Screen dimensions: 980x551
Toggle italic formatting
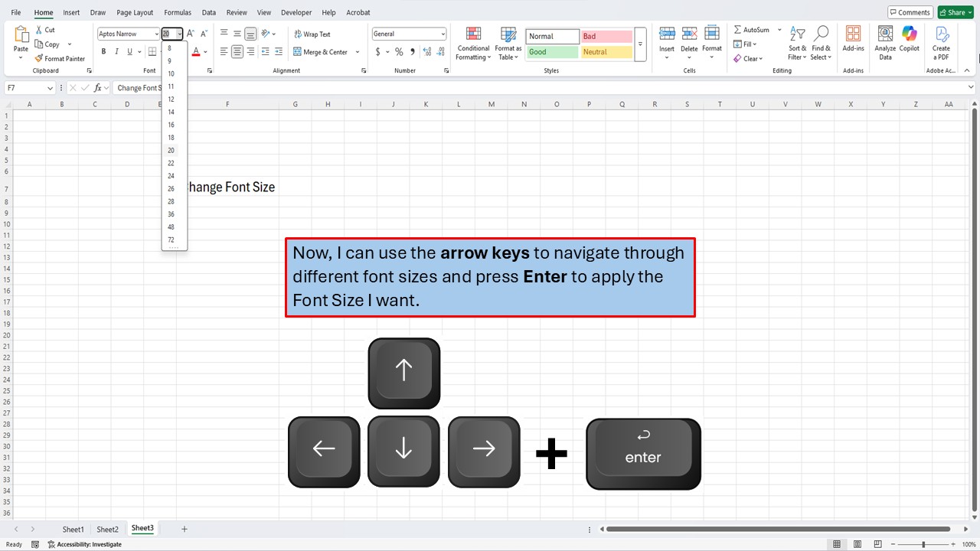116,51
